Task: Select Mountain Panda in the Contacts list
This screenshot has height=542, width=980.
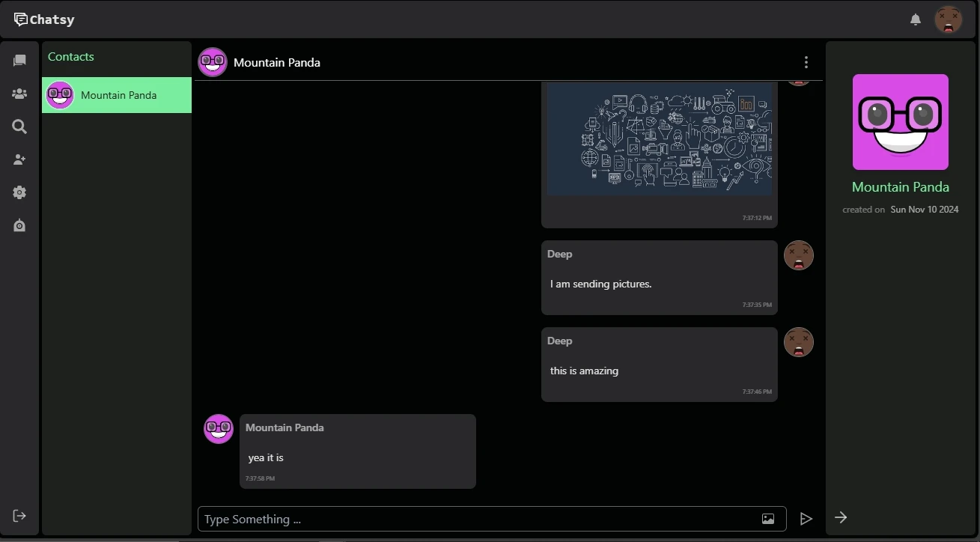Action: click(x=117, y=95)
